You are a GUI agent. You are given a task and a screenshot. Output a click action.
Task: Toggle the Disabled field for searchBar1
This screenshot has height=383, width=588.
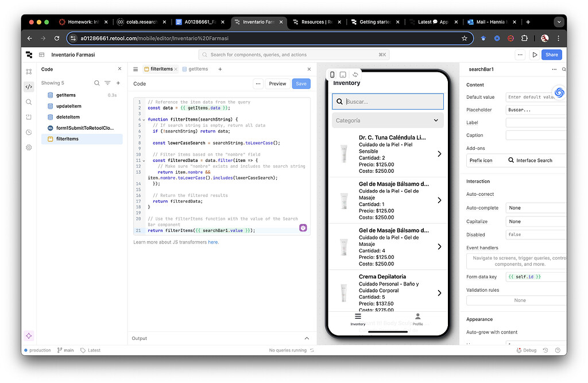point(536,234)
